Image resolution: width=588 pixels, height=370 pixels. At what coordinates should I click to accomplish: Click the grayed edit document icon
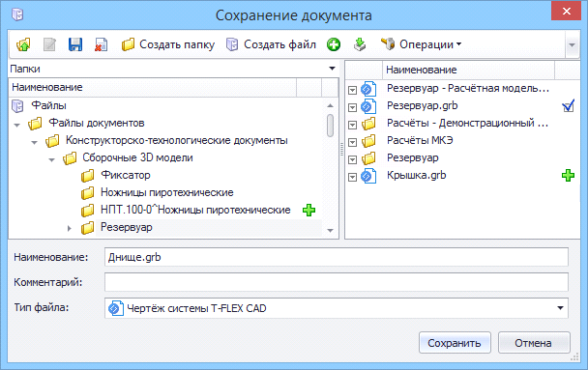pyautogui.click(x=49, y=44)
